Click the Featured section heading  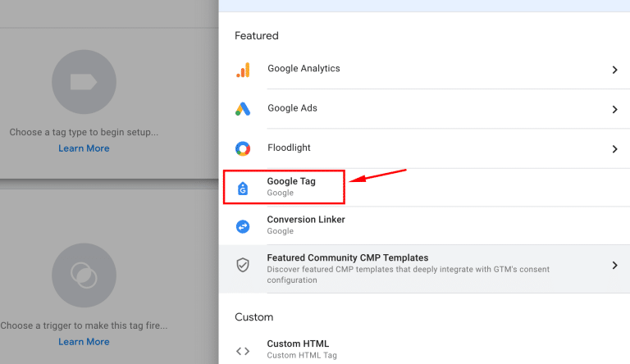[x=257, y=36]
